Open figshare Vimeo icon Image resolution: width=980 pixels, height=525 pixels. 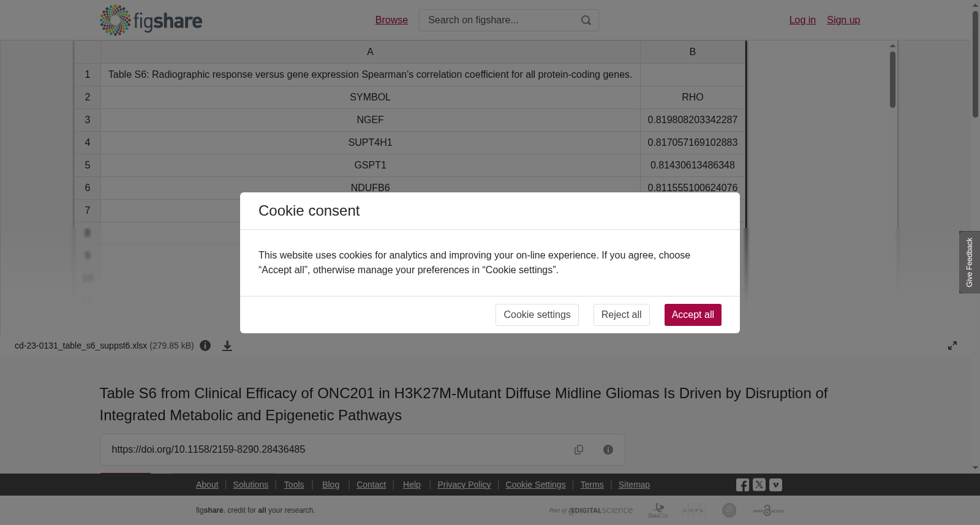point(775,485)
